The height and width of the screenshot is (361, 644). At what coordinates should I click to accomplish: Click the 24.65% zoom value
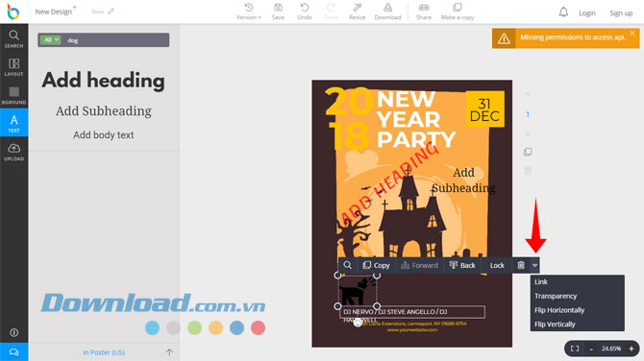pyautogui.click(x=611, y=349)
